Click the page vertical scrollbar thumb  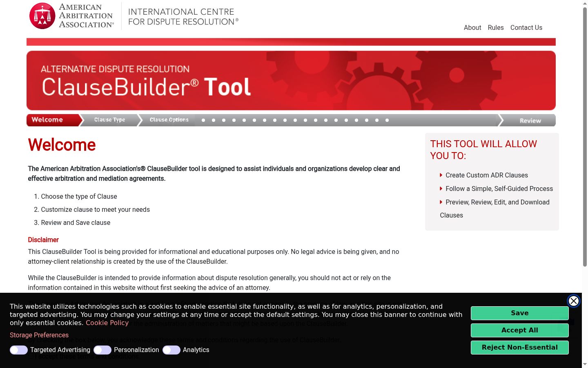click(585, 137)
